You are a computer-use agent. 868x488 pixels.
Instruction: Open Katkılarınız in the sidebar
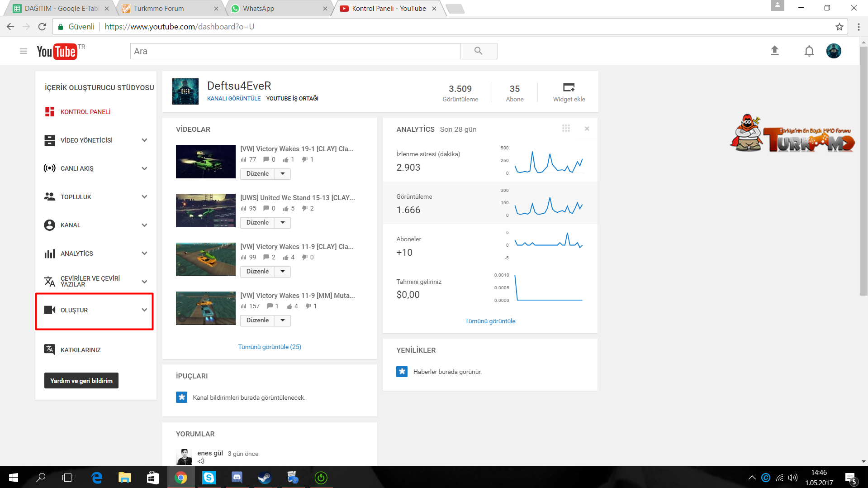click(81, 350)
